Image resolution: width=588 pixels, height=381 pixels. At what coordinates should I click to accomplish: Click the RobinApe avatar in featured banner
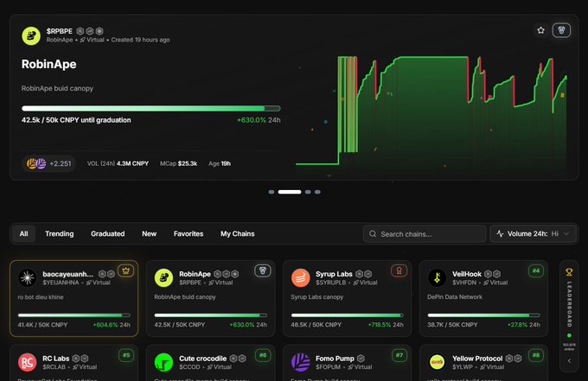pos(31,35)
